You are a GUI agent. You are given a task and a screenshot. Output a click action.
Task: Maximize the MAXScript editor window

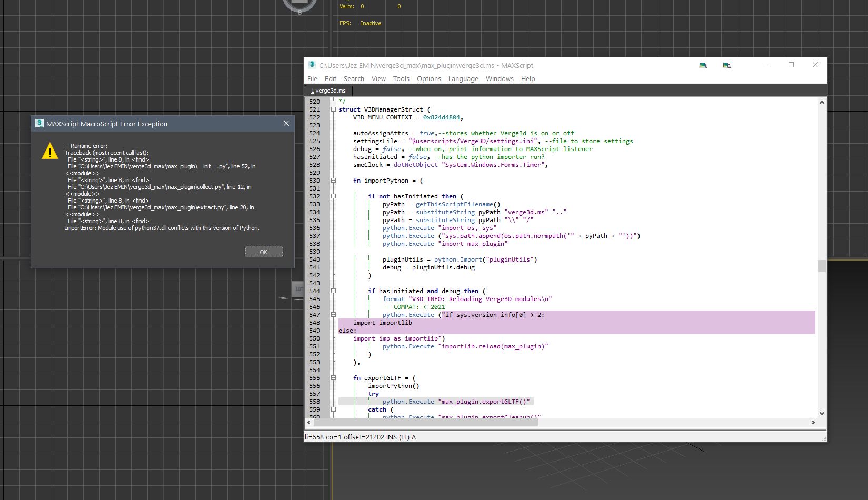point(791,65)
